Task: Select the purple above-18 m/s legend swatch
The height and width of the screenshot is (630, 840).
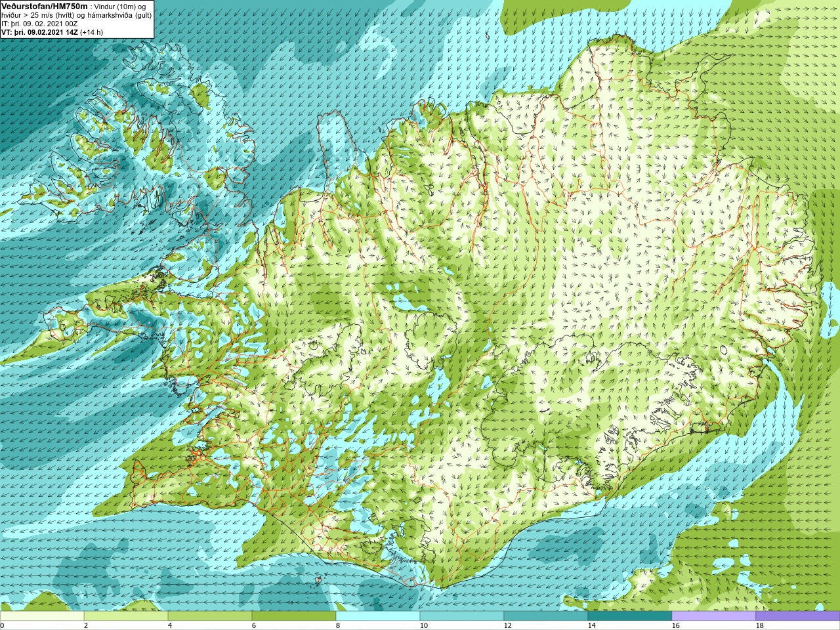Action: (x=798, y=616)
